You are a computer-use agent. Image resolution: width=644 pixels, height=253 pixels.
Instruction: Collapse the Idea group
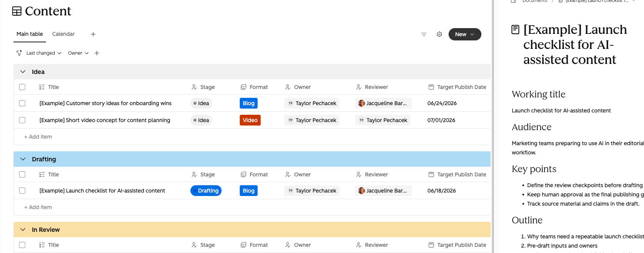pos(23,72)
